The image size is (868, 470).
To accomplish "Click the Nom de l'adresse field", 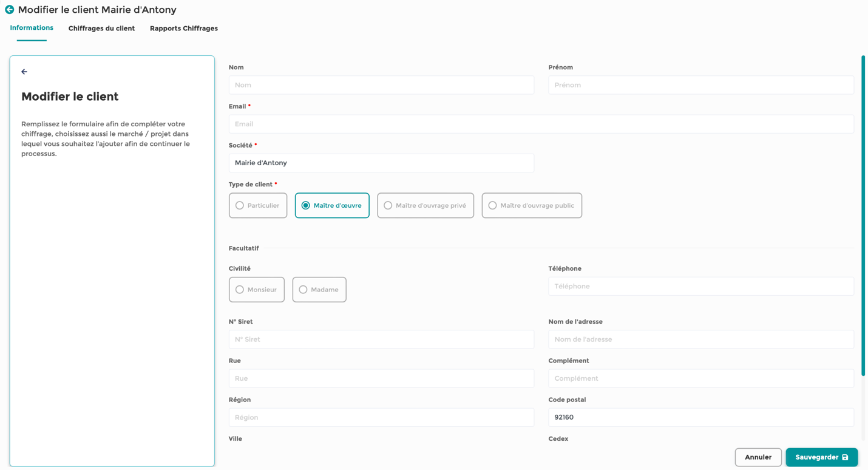I will 701,339.
